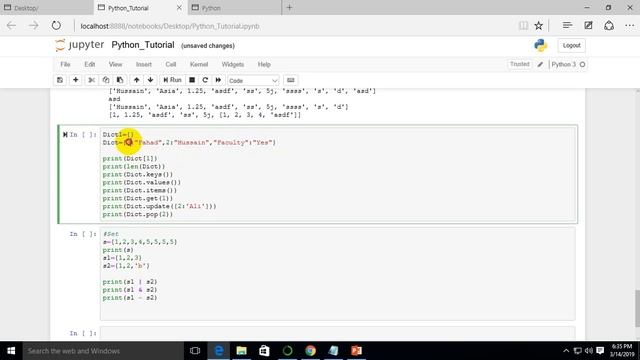
Task: Open the Windows Start menu
Action: pos(11,351)
